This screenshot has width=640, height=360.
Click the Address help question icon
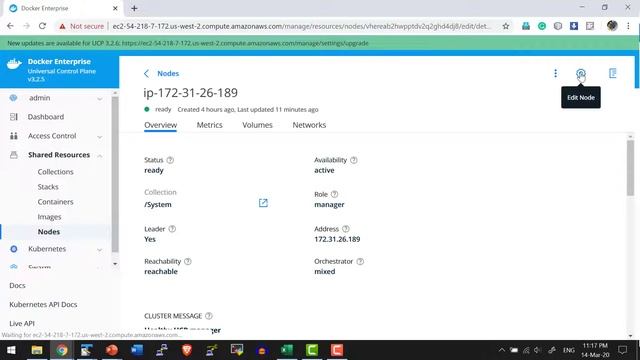click(346, 229)
